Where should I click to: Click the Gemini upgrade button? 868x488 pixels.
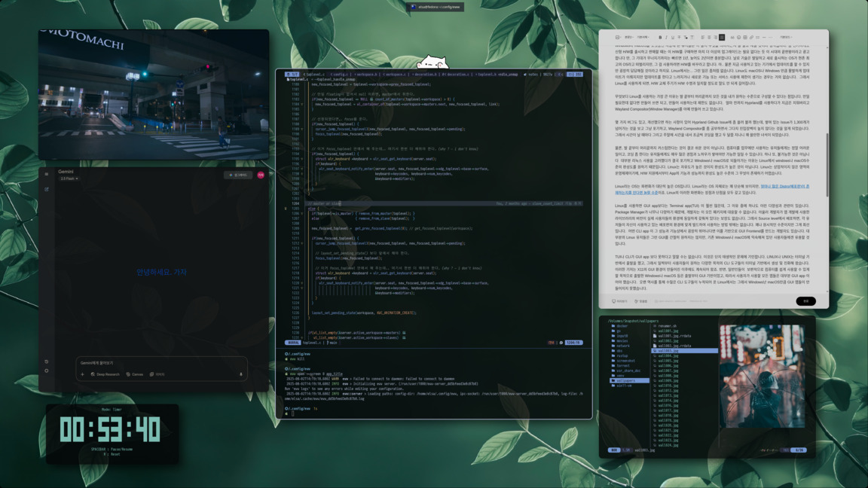(239, 175)
